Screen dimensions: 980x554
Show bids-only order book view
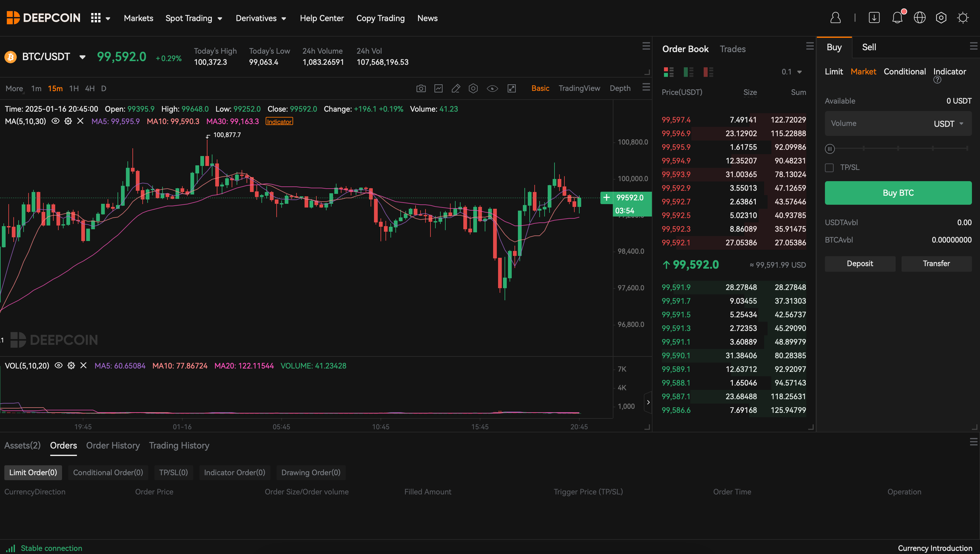pyautogui.click(x=688, y=72)
